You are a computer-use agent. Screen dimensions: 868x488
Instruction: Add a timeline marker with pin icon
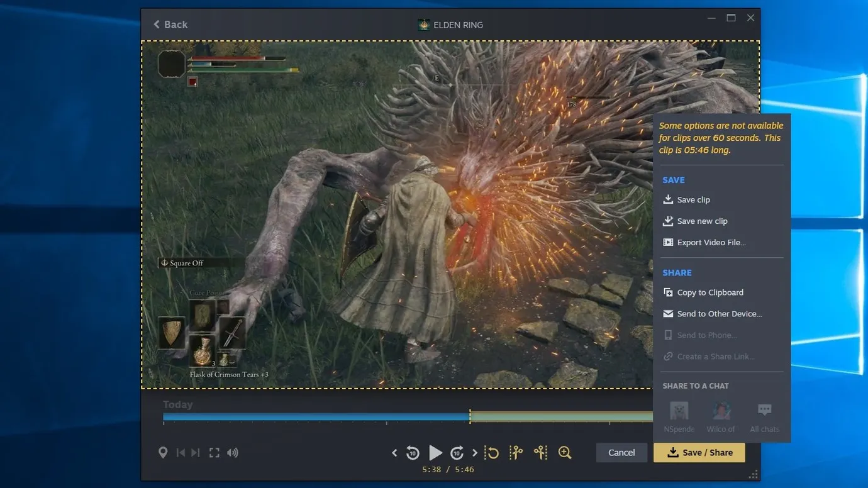tap(163, 453)
